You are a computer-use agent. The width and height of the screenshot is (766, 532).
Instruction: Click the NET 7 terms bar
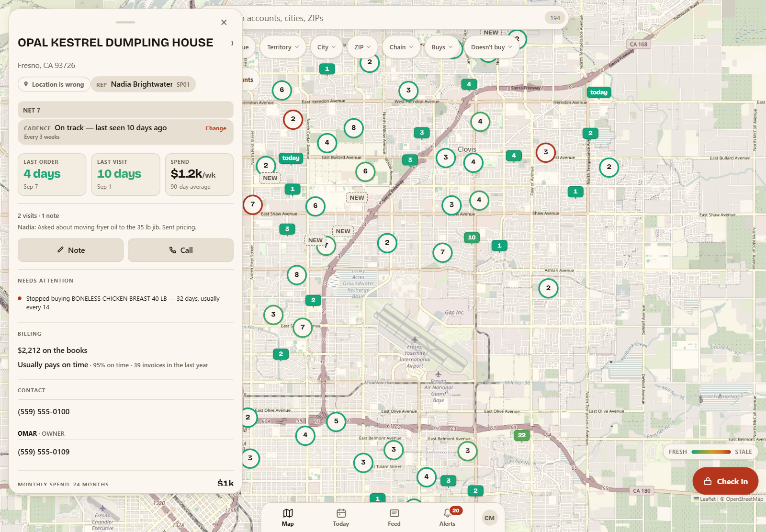[x=125, y=110]
